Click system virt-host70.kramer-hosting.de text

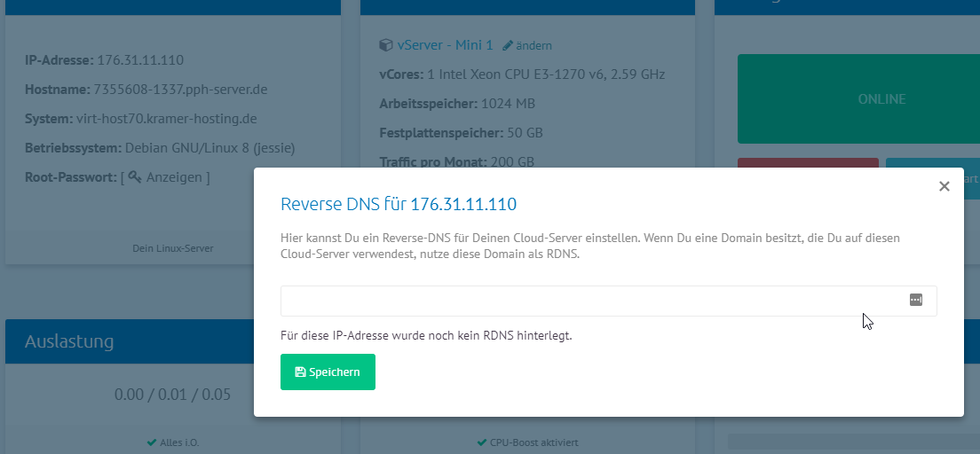[x=166, y=119]
